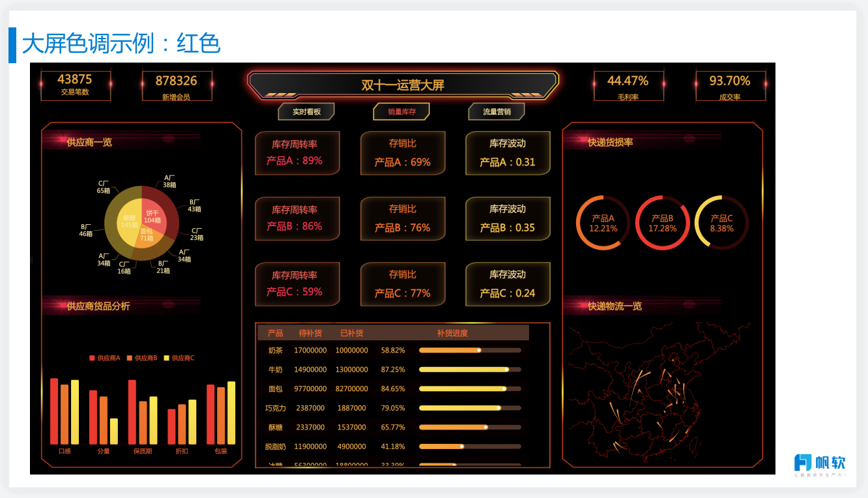868x498 pixels.
Task: Click the 口感 bar chart category label
Action: click(65, 451)
